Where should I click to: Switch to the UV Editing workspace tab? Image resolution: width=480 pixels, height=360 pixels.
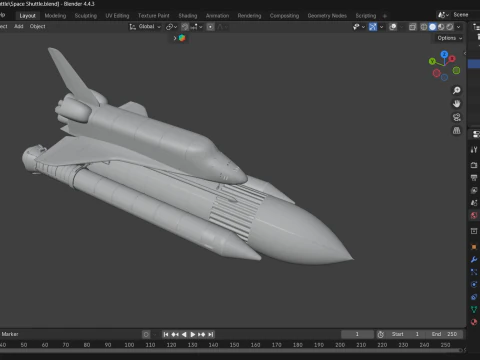pyautogui.click(x=117, y=16)
